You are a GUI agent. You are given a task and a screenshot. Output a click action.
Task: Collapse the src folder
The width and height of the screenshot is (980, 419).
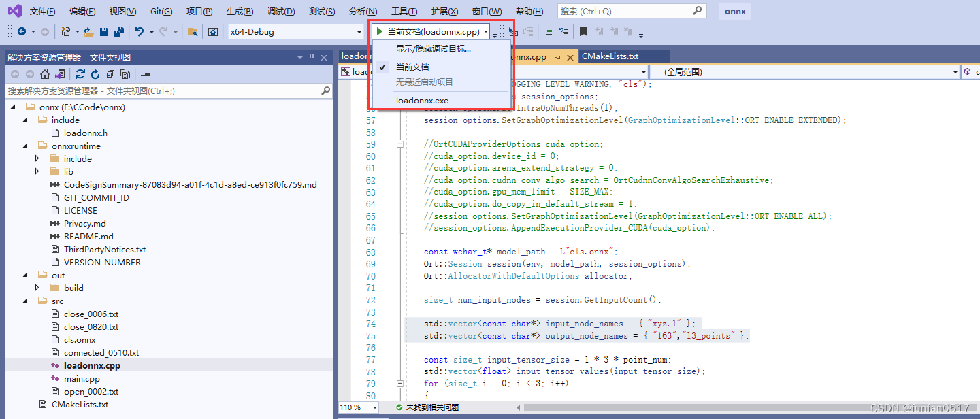click(x=26, y=301)
